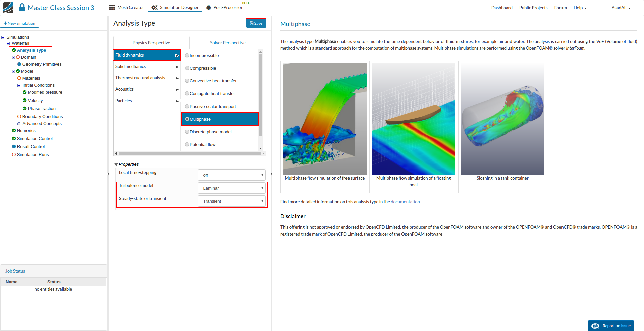The image size is (644, 331).
Task: Click the orange status circle beside Domain
Action: (x=18, y=57)
